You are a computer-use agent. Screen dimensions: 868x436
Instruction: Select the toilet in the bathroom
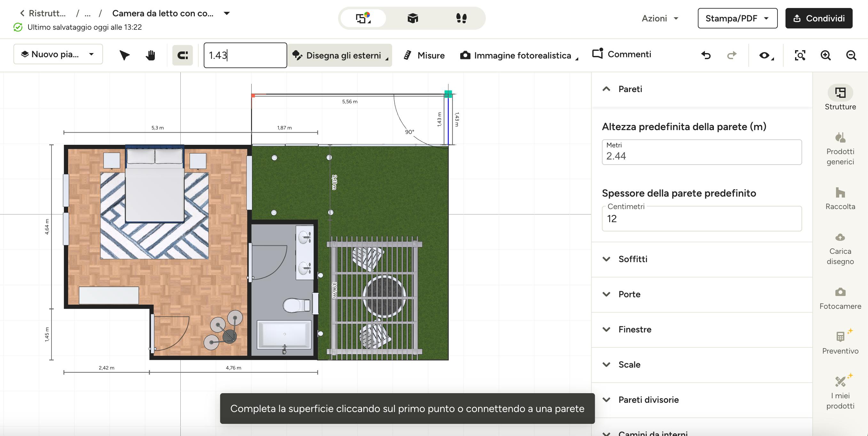click(296, 305)
